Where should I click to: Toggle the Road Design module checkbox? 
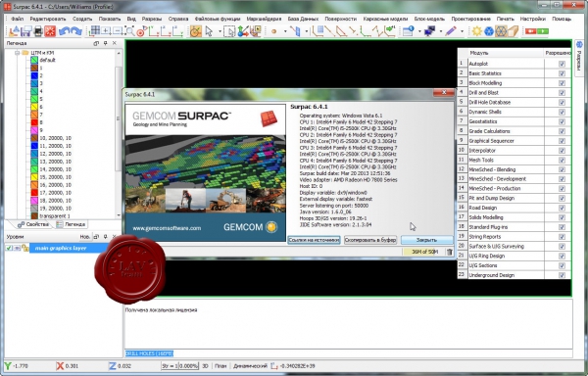pos(562,208)
